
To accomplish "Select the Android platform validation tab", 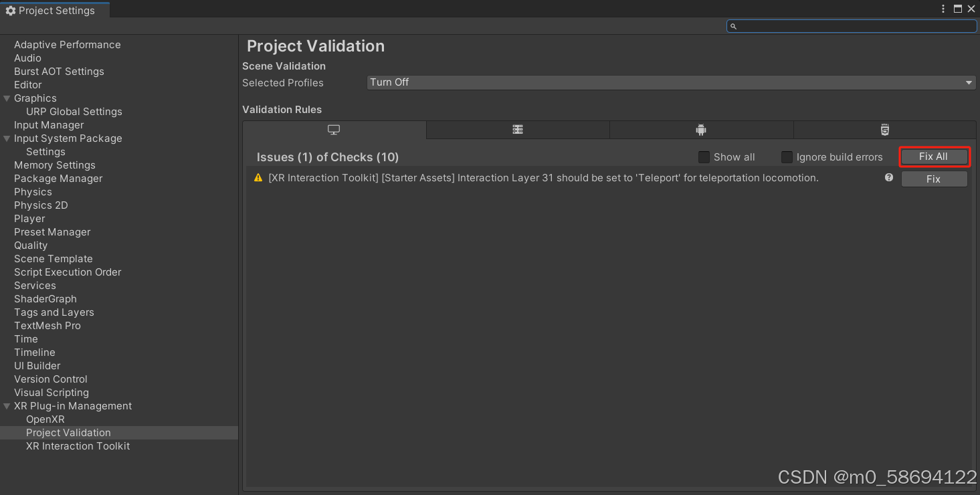I will (700, 130).
